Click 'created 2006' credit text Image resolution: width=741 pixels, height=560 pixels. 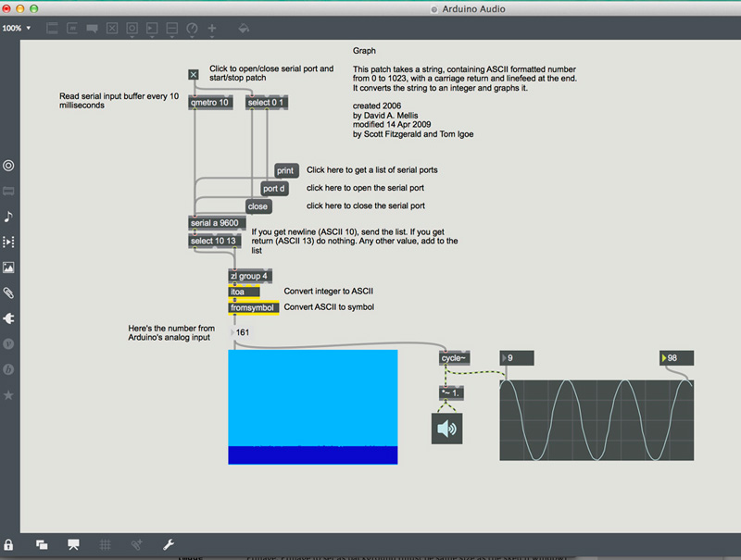pyautogui.click(x=377, y=106)
